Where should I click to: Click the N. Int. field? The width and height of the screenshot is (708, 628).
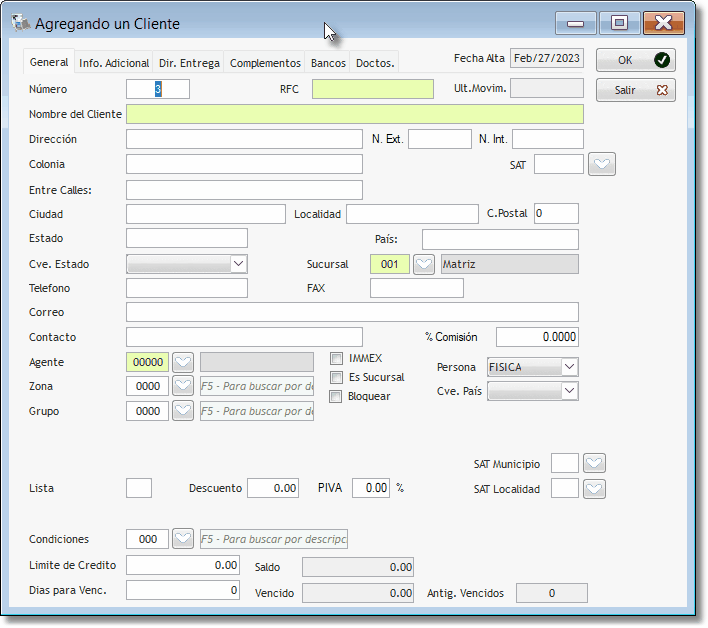tap(548, 139)
